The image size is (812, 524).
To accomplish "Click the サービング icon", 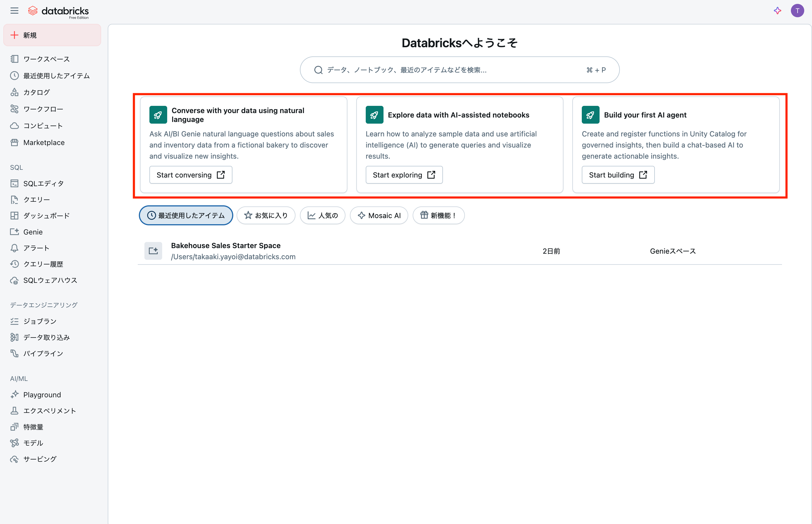I will pos(14,459).
